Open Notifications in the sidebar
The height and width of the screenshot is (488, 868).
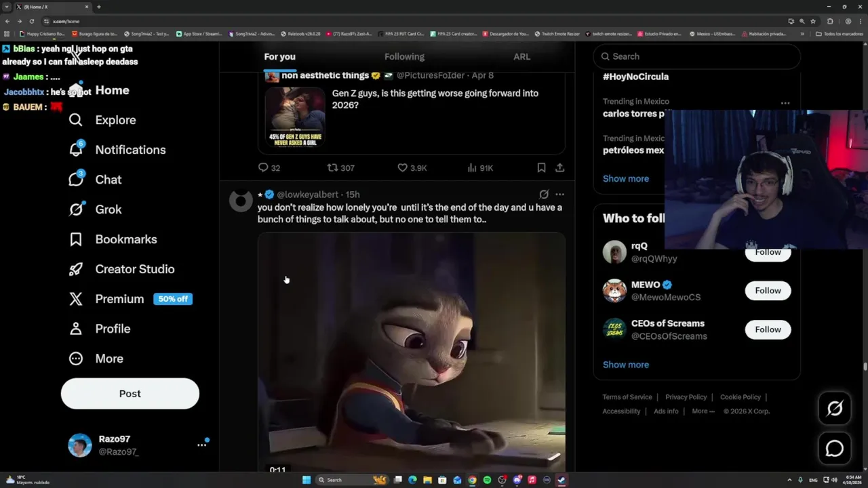tap(117, 150)
